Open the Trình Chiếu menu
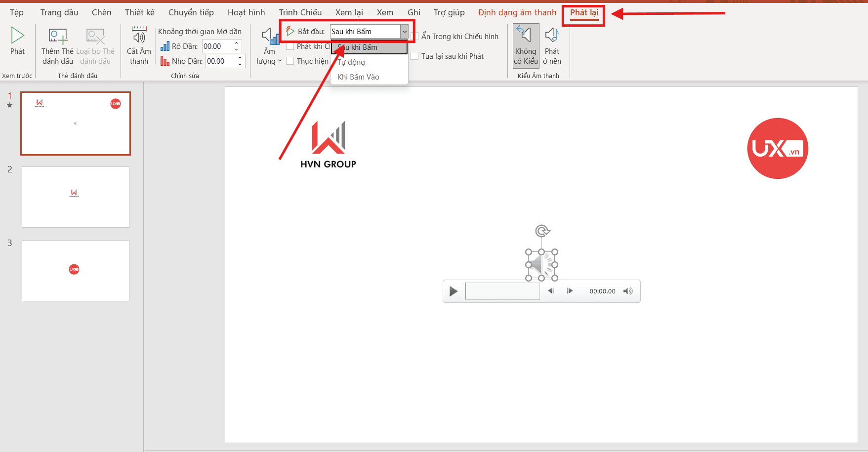Screen dimensions: 868x452 pyautogui.click(x=300, y=12)
